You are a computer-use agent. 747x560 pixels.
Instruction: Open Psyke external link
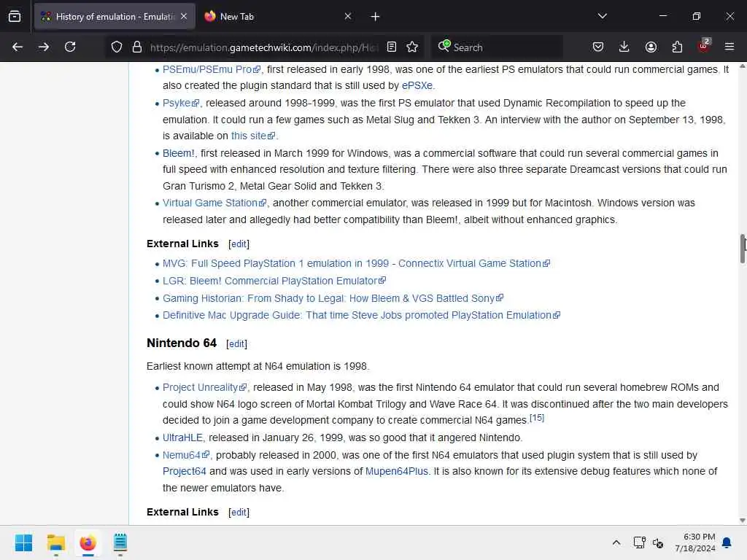(x=181, y=103)
